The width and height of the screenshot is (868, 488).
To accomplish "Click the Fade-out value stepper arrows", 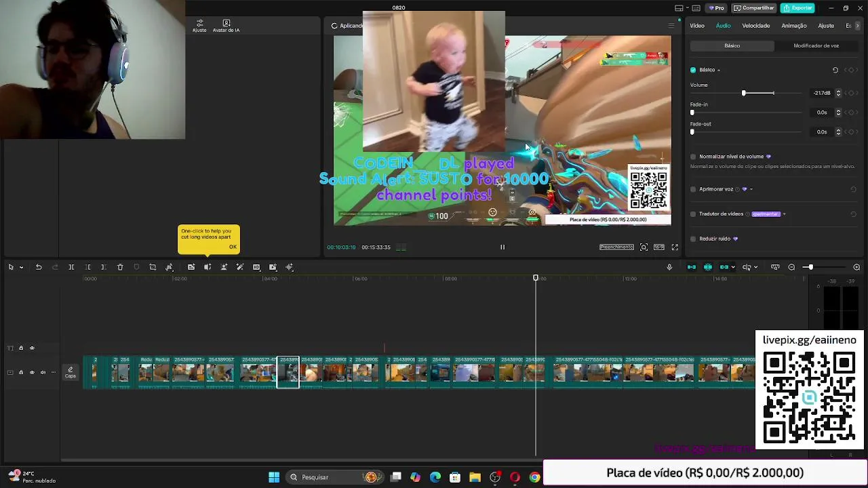I will click(x=838, y=132).
